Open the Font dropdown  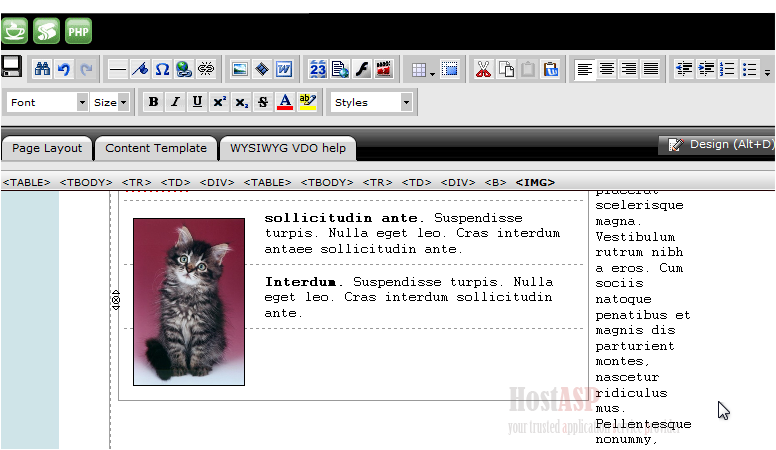coord(48,102)
